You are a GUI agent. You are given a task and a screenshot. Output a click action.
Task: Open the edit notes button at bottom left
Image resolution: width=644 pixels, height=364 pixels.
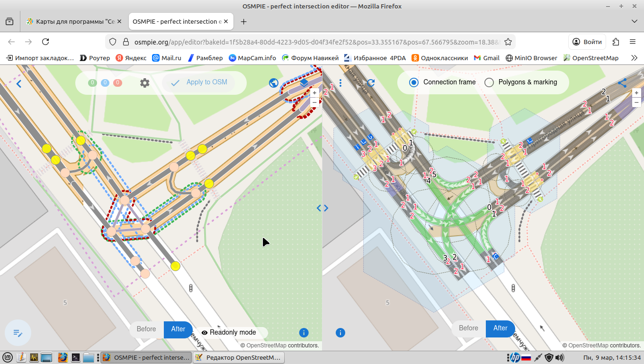18,333
